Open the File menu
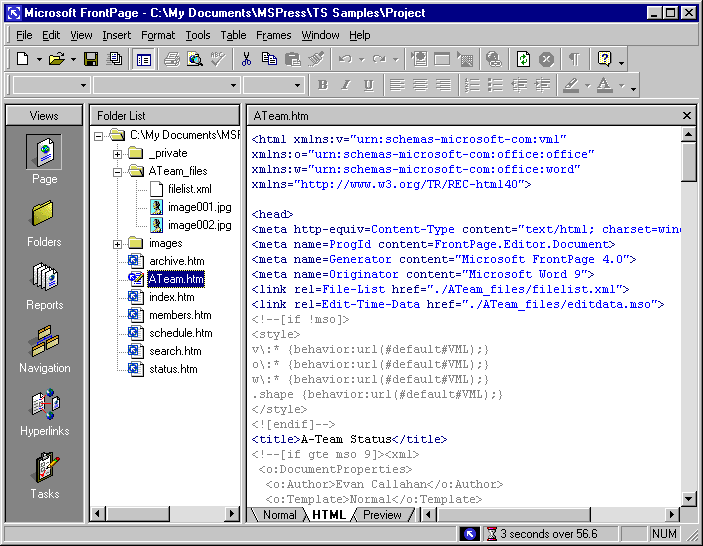The height and width of the screenshot is (546, 703). (x=24, y=35)
